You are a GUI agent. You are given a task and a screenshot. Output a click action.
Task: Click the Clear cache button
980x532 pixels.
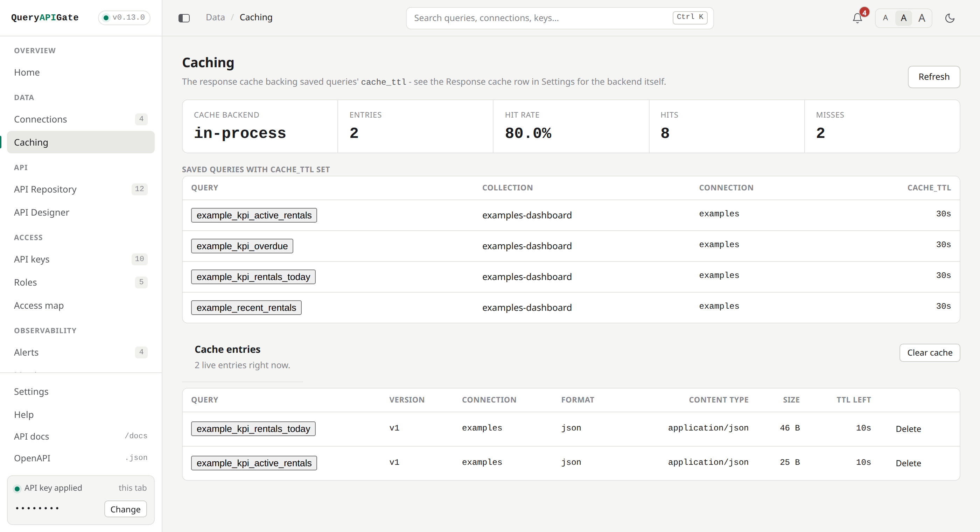(x=929, y=353)
